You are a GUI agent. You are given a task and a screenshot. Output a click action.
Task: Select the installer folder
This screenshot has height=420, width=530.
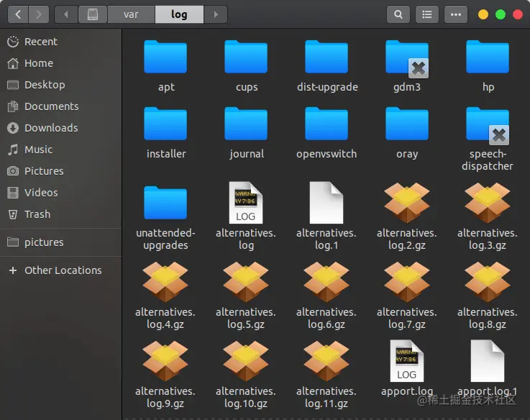165,133
